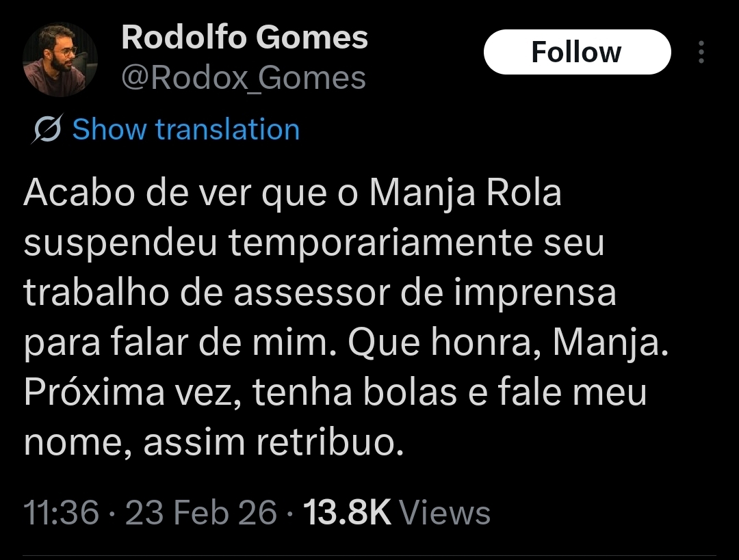The image size is (739, 560).
Task: Click the 23 Feb 26 post date
Action: (201, 512)
